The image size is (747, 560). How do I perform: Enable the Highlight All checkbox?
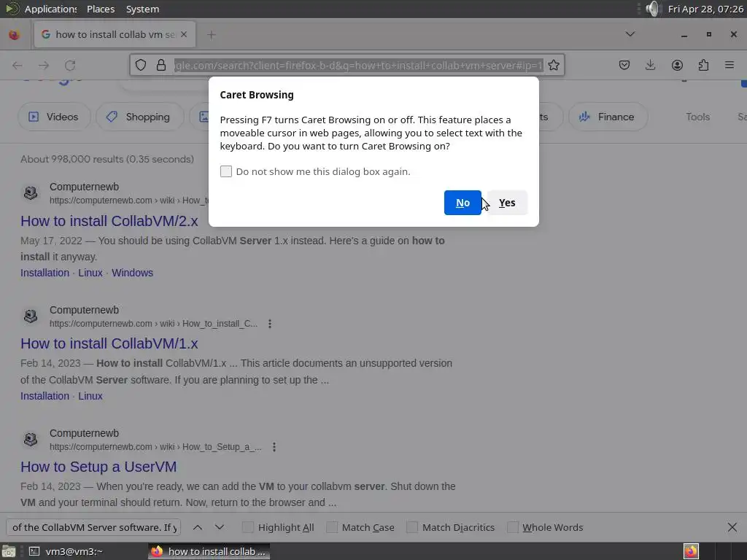click(248, 527)
